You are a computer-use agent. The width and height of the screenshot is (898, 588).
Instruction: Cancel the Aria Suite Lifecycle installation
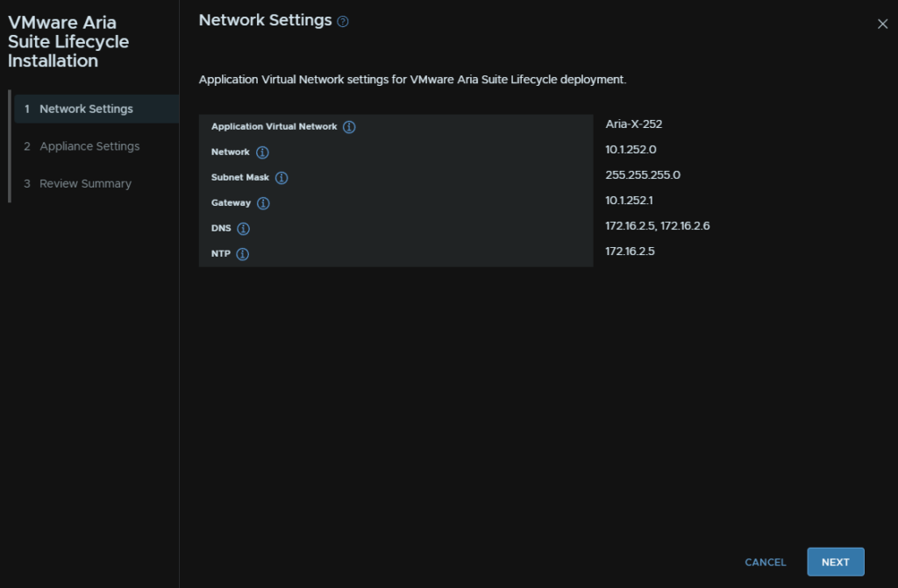click(765, 563)
